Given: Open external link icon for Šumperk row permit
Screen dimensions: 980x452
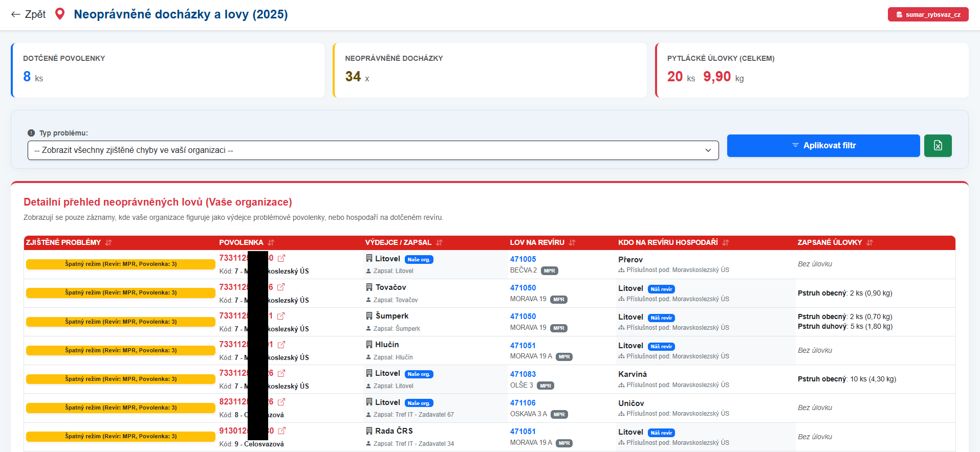Looking at the screenshot, I should point(281,316).
